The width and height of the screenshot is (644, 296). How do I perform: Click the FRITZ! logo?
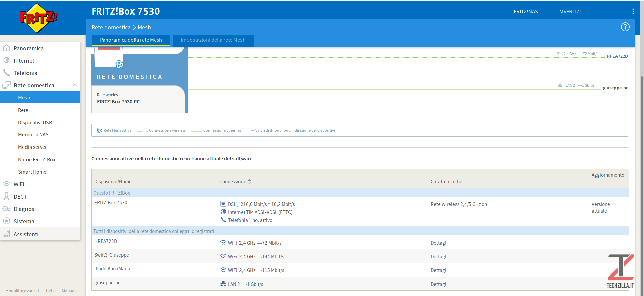[x=39, y=18]
